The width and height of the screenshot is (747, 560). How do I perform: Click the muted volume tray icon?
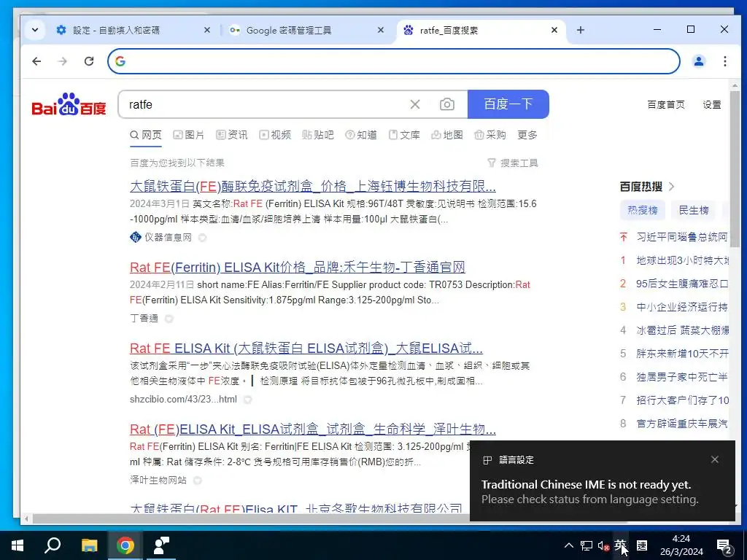tap(603, 545)
